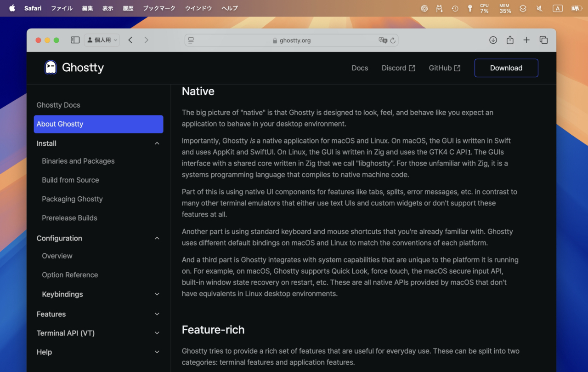Open the 表示 menu
Screen dimensions: 588x372
tap(107, 8)
